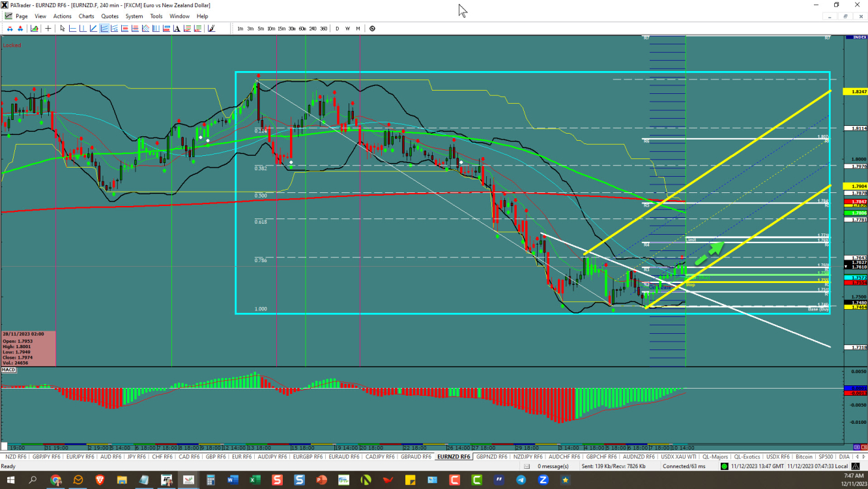The height and width of the screenshot is (489, 868).
Task: Select the crosshair cursor tool
Action: [48, 29]
